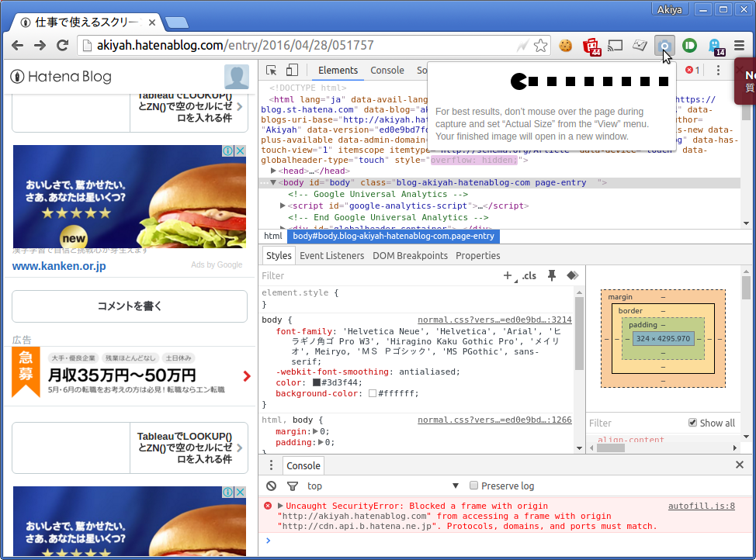Image resolution: width=756 pixels, height=560 pixels.
Task: Open the Chrome hamburger menu
Action: (739, 45)
